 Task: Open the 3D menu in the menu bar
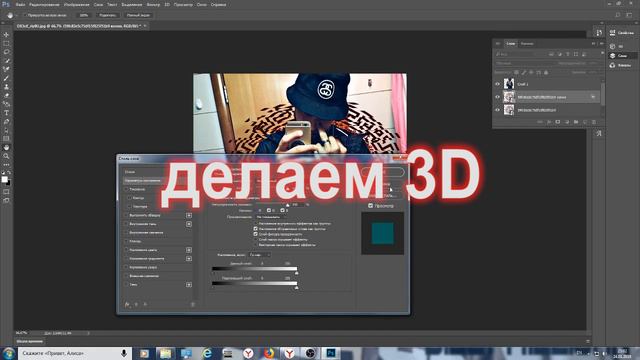coord(167,4)
